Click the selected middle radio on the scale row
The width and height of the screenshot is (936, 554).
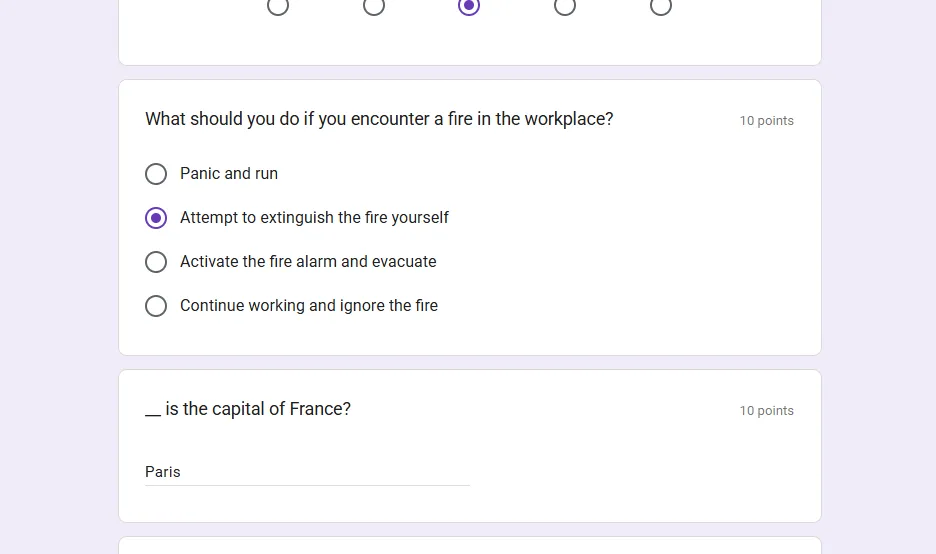pyautogui.click(x=469, y=6)
